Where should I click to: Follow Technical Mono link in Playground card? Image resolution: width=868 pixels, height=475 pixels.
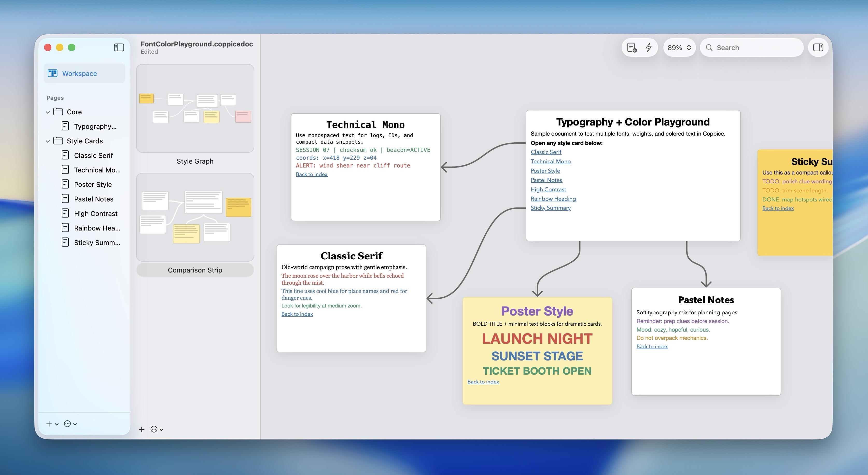(x=551, y=162)
